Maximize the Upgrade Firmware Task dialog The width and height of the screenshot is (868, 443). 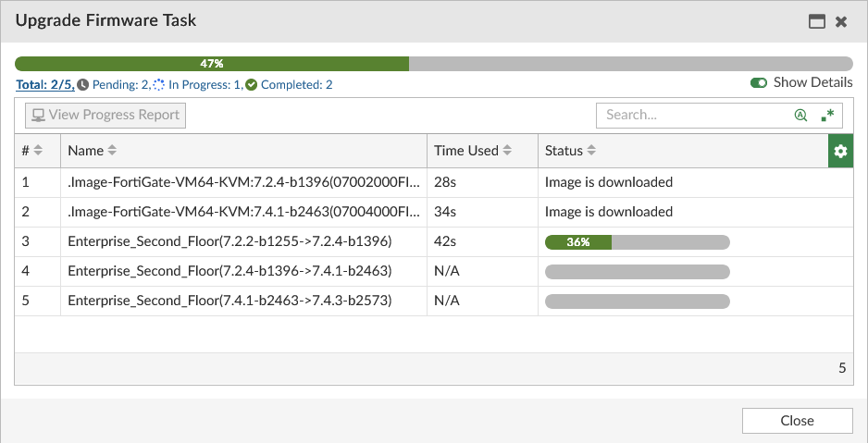817,21
